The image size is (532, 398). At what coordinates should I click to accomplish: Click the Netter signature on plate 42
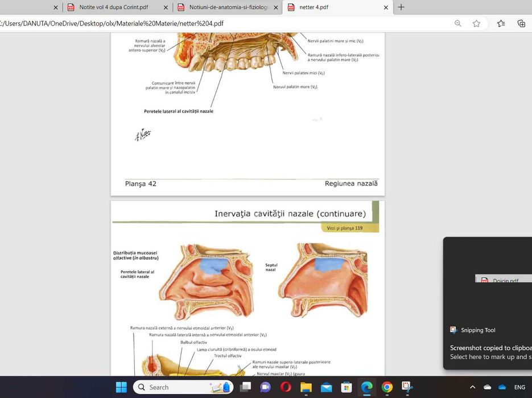(143, 135)
